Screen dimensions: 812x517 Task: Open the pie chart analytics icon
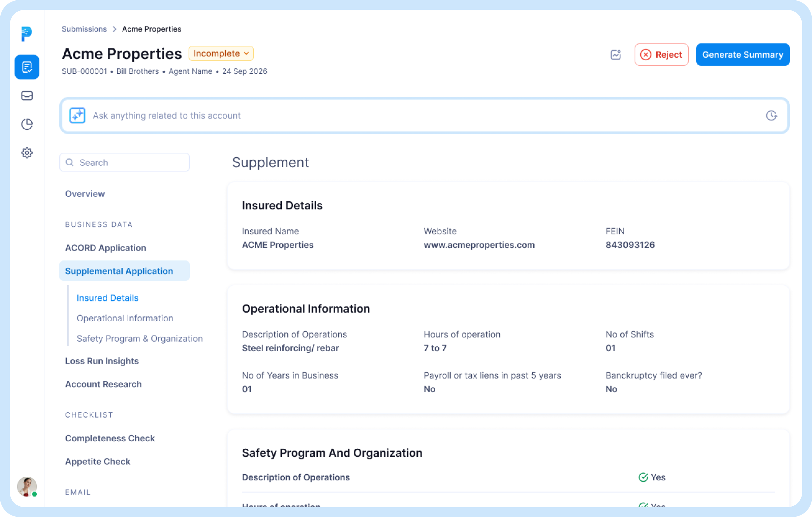(27, 124)
